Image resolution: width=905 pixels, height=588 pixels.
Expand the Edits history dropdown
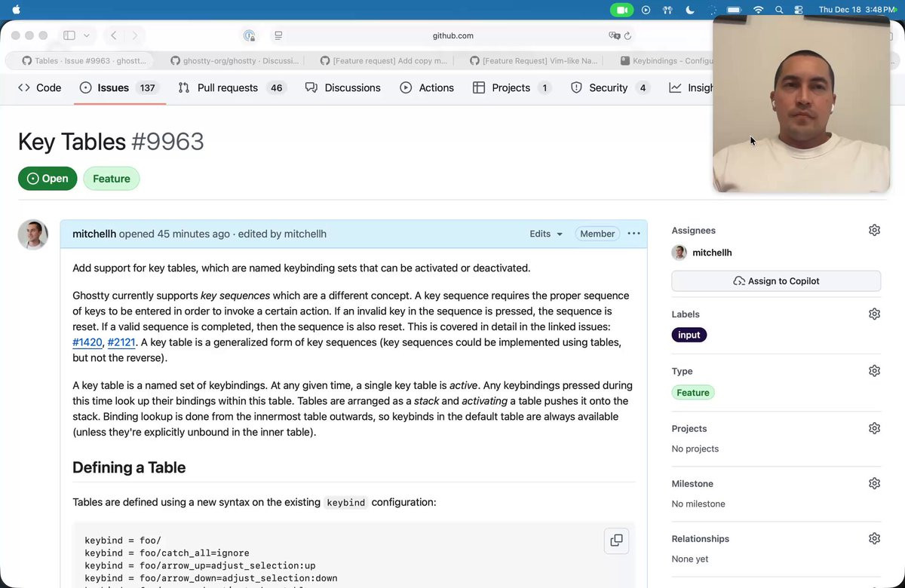[546, 234]
